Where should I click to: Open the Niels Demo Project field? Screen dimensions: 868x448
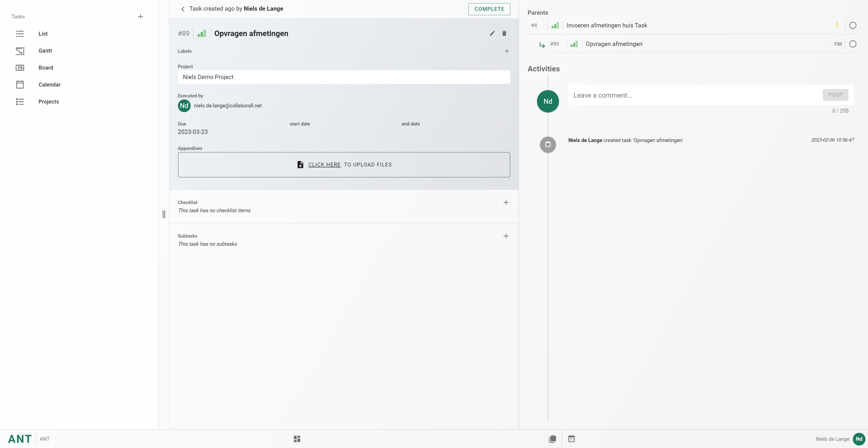click(344, 77)
